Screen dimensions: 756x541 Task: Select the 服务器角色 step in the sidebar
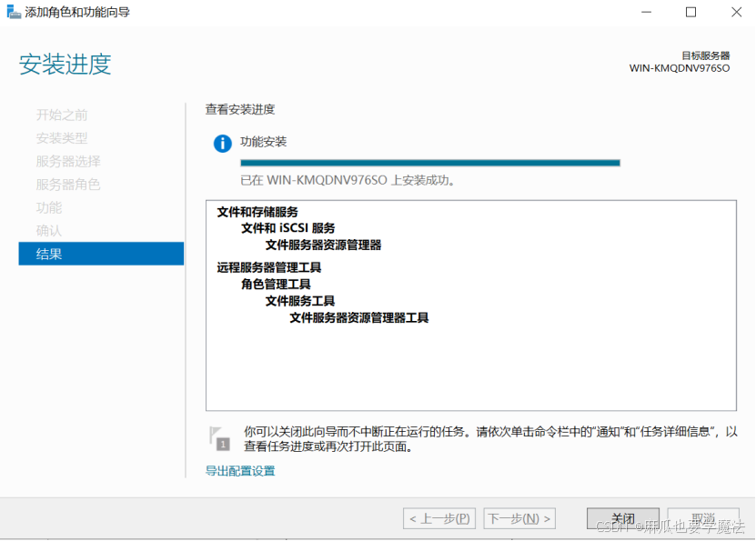(x=68, y=184)
